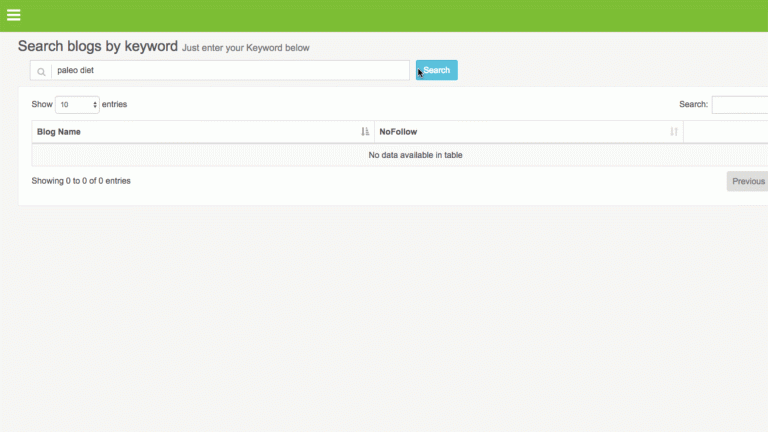Click the 'No data available in table' row

(x=415, y=155)
